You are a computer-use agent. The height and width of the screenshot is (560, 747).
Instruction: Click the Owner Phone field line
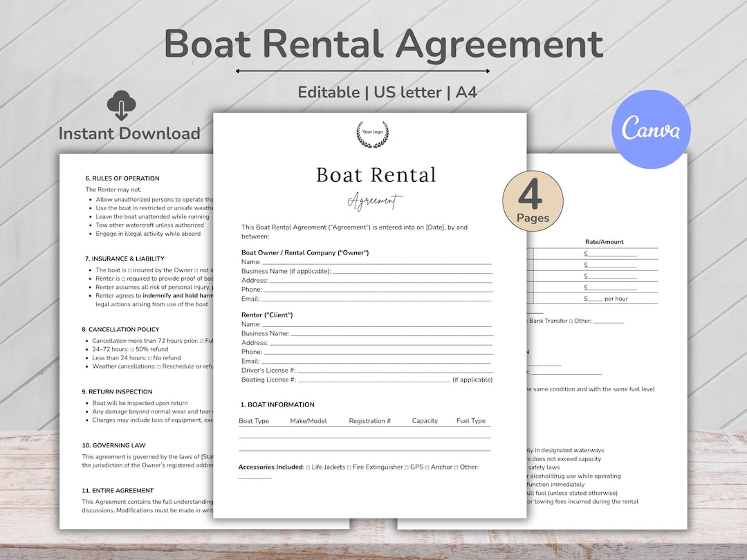[x=378, y=290]
